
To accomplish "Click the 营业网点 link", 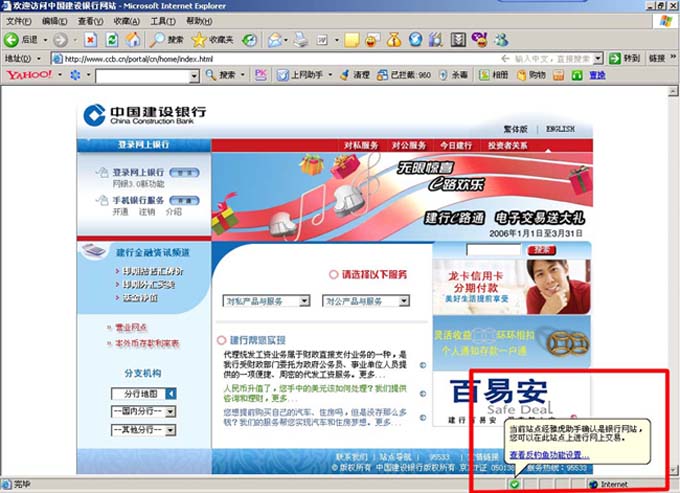I will click(x=131, y=327).
